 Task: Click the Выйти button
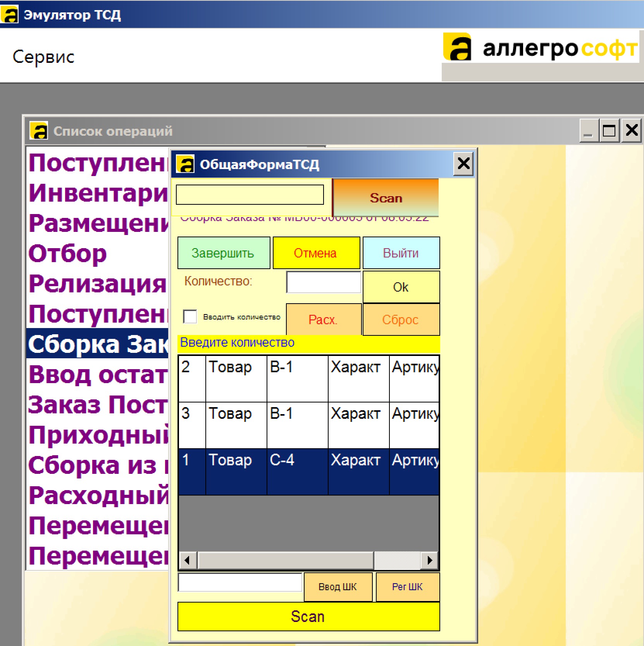[x=401, y=253]
